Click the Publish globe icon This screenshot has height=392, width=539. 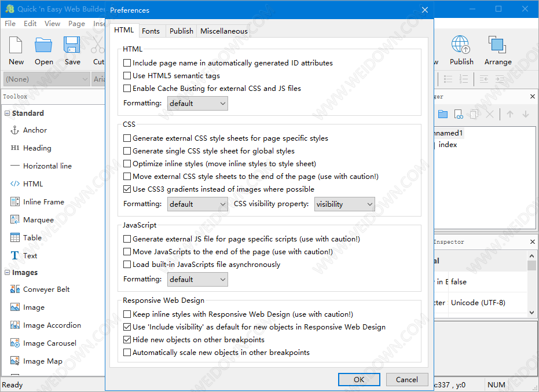[x=460, y=45]
